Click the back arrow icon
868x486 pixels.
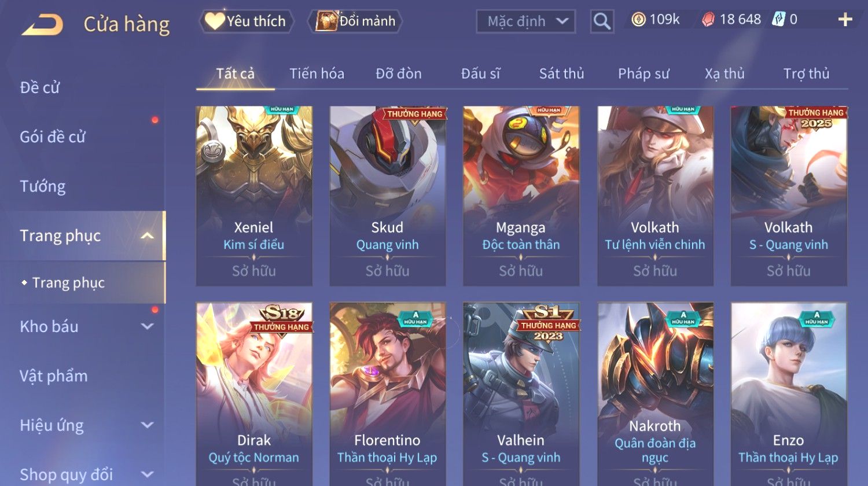tap(42, 24)
